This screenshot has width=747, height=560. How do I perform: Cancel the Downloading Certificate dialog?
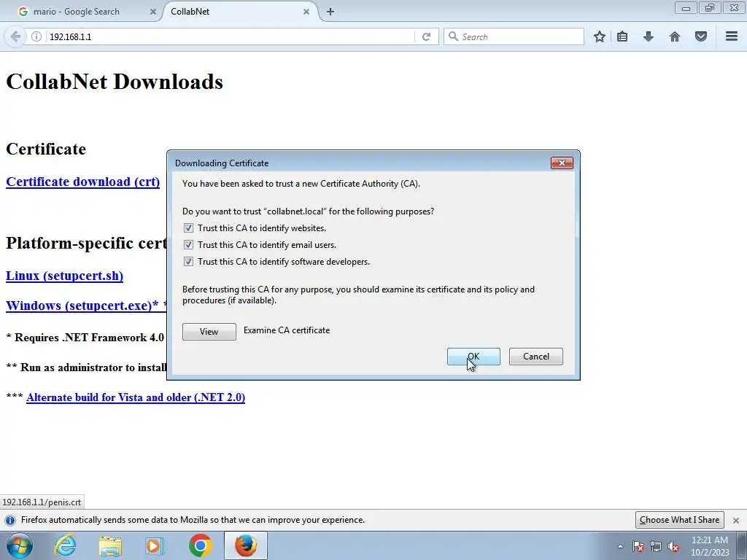pyautogui.click(x=536, y=357)
